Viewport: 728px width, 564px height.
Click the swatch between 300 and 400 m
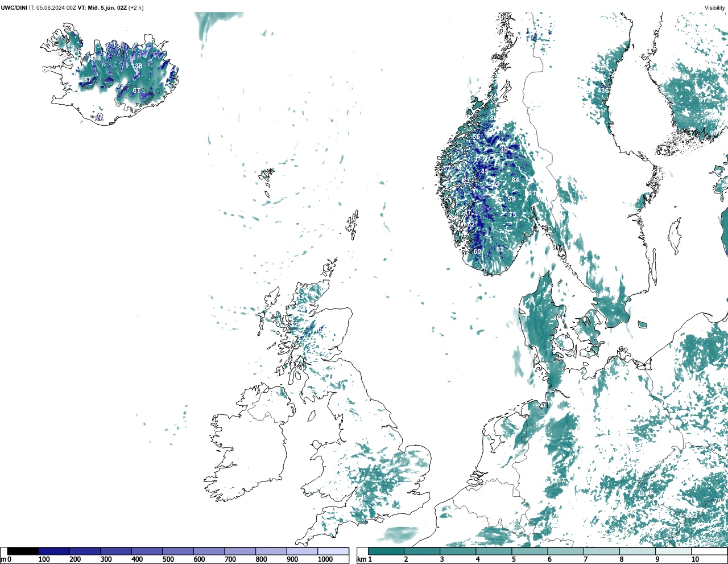point(116,551)
